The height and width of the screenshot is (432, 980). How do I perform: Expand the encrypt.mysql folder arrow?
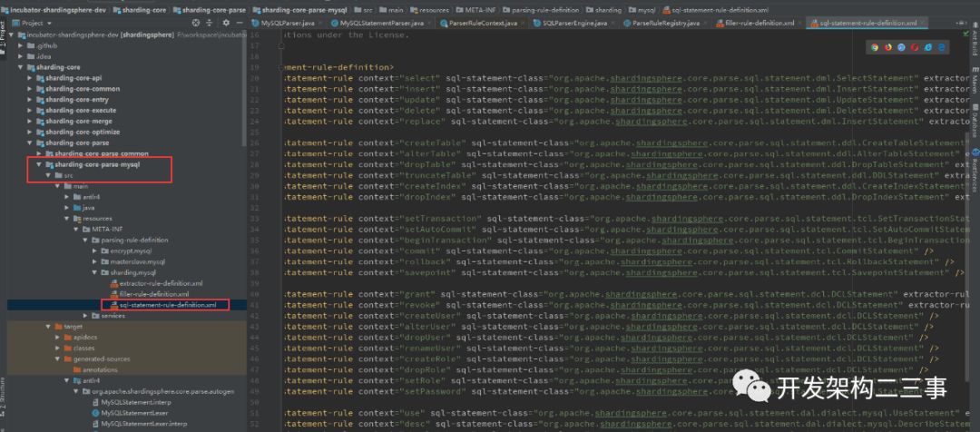pos(93,250)
